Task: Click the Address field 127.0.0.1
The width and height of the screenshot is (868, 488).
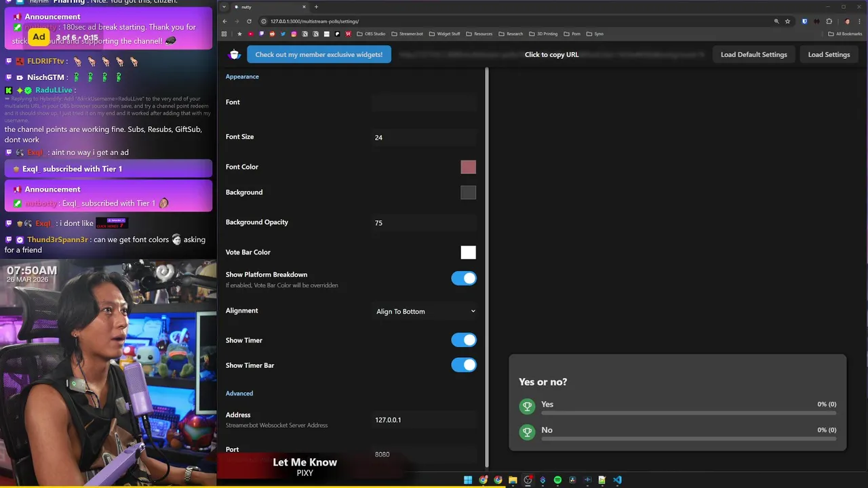Action: pos(424,420)
